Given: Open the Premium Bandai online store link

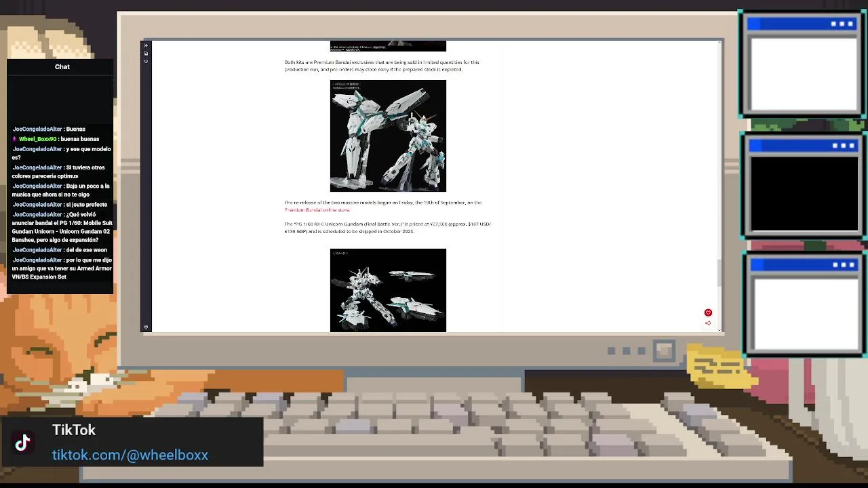Looking at the screenshot, I should tap(317, 210).
